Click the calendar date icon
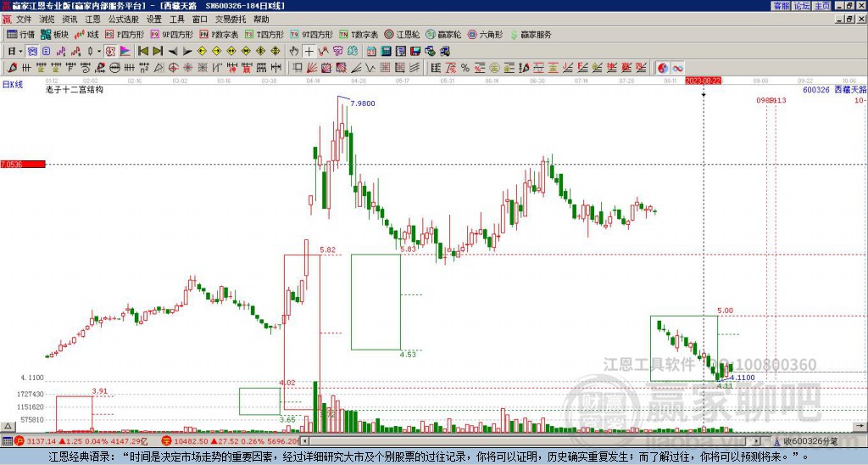Viewport: 868px width, 465px height. (371, 52)
